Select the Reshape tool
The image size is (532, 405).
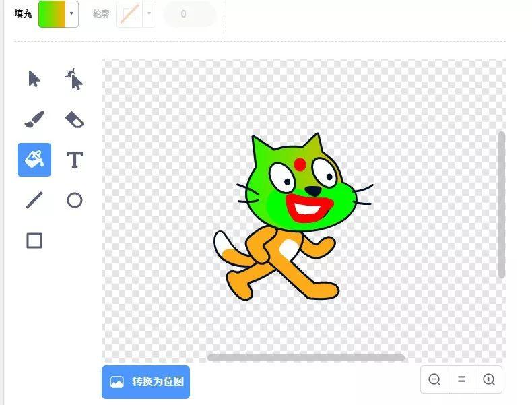tap(74, 79)
